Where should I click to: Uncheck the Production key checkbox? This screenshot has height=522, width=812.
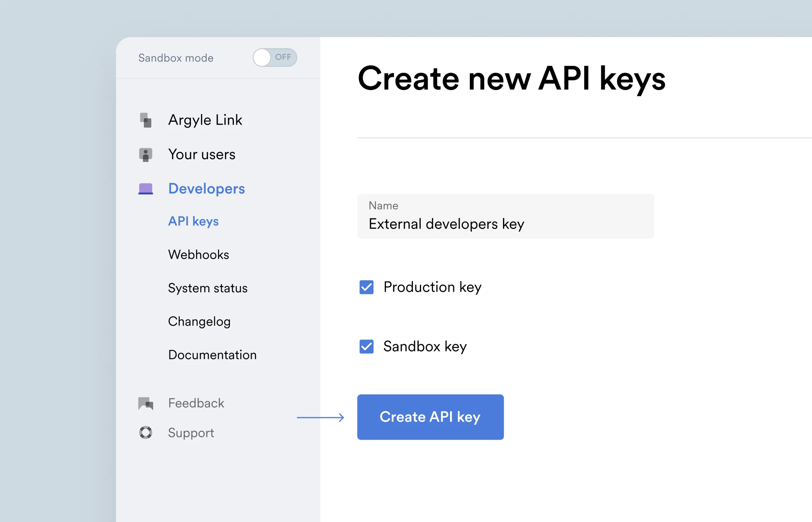(367, 287)
